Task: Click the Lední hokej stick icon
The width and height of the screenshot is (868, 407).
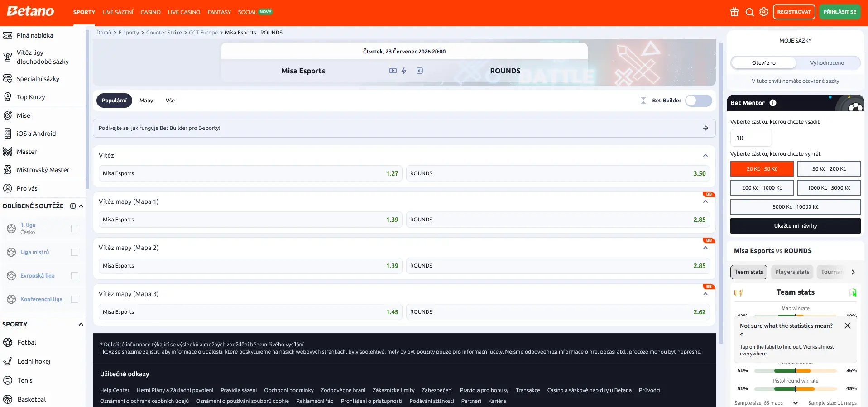Action: pyautogui.click(x=8, y=361)
